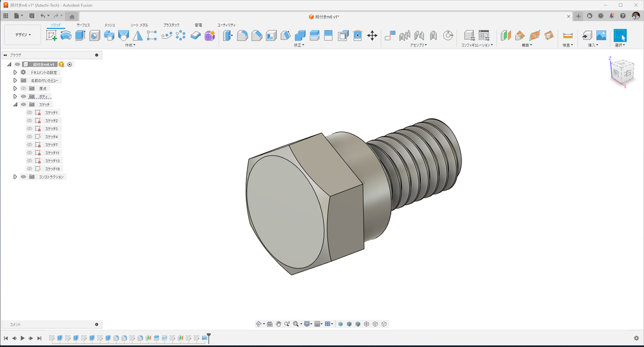Open the 構築 panel menu
The height and width of the screenshot is (347, 644).
(x=527, y=45)
